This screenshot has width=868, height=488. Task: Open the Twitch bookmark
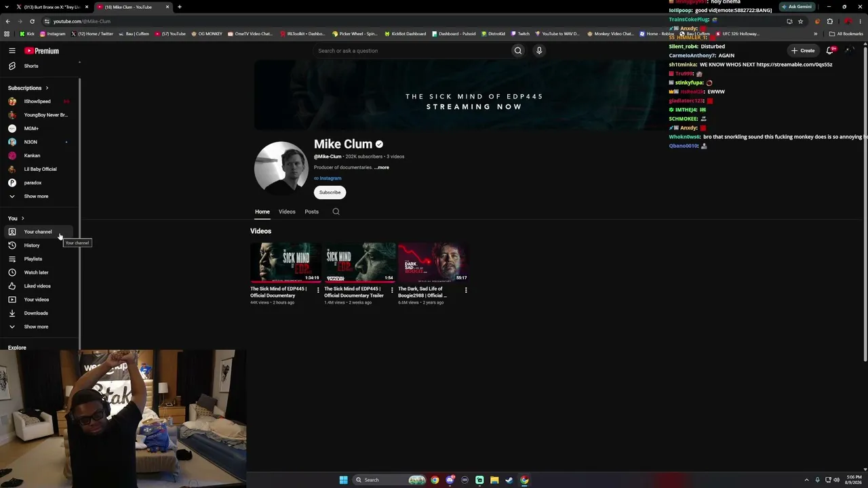(520, 34)
